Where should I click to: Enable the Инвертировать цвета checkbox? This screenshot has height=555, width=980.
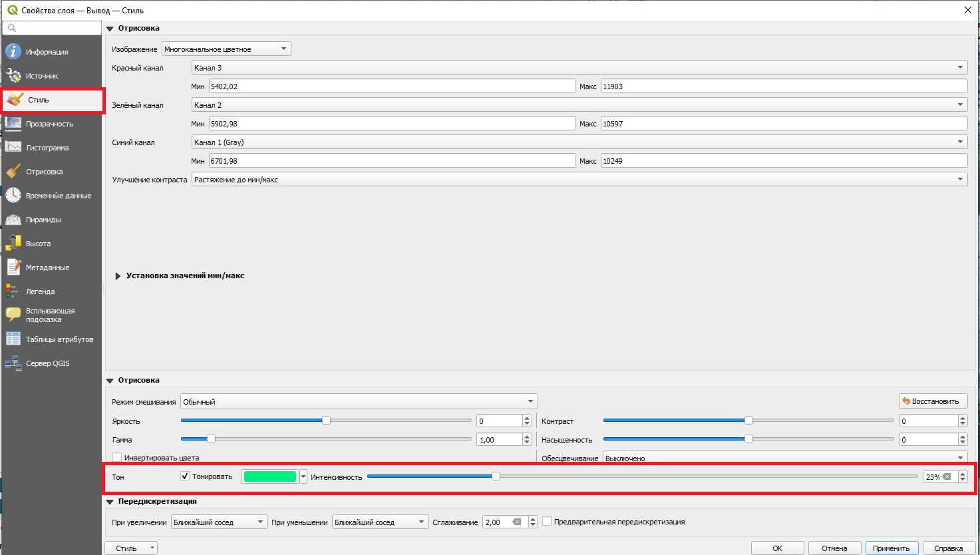pyautogui.click(x=117, y=457)
